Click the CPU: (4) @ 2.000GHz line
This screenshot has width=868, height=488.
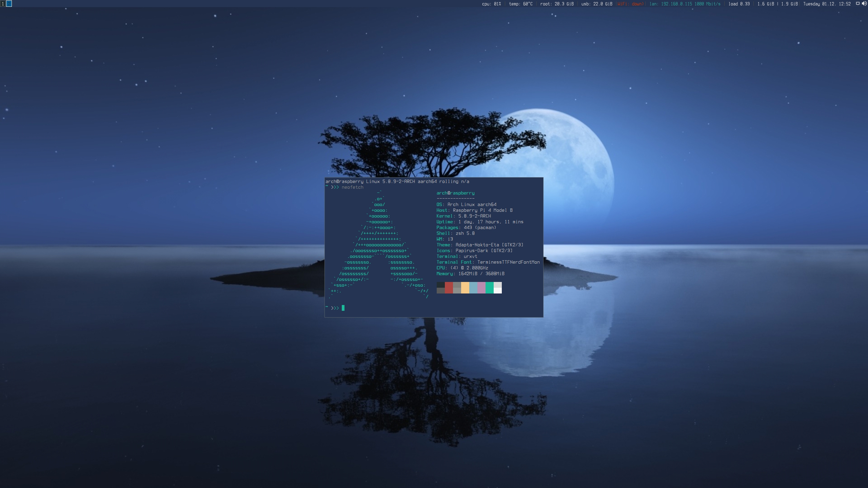point(462,268)
